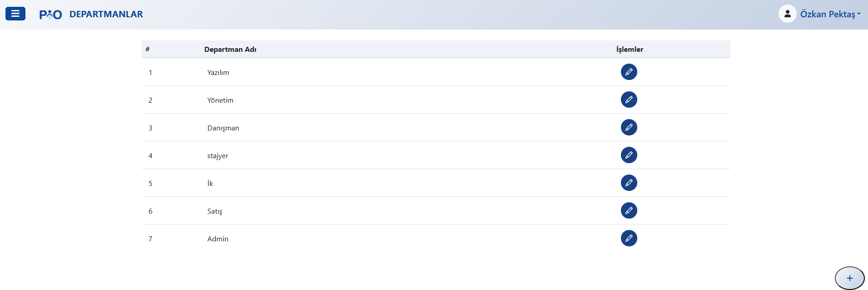
Task: Click the user avatar icon
Action: tap(787, 14)
